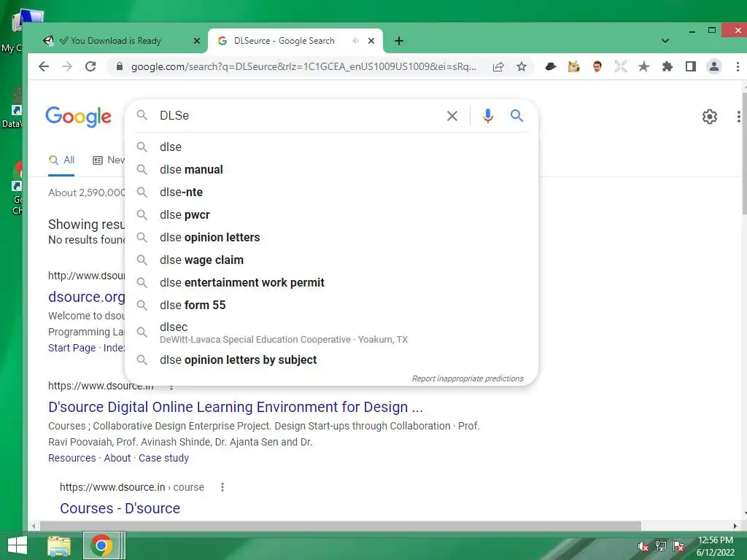Choose 'dlse entertainment work permit' suggestion
This screenshot has width=747, height=560.
[x=331, y=282]
